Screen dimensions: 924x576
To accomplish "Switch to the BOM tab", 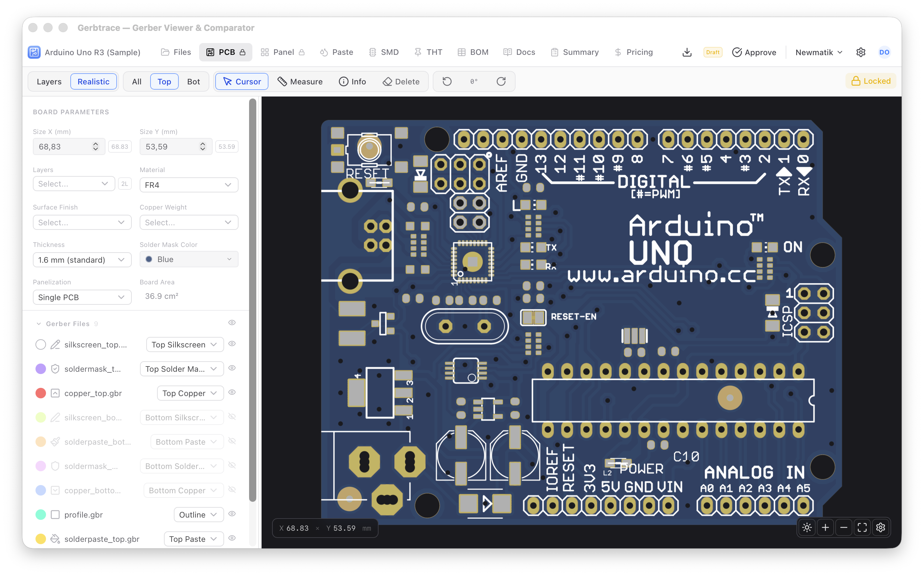I will point(473,52).
